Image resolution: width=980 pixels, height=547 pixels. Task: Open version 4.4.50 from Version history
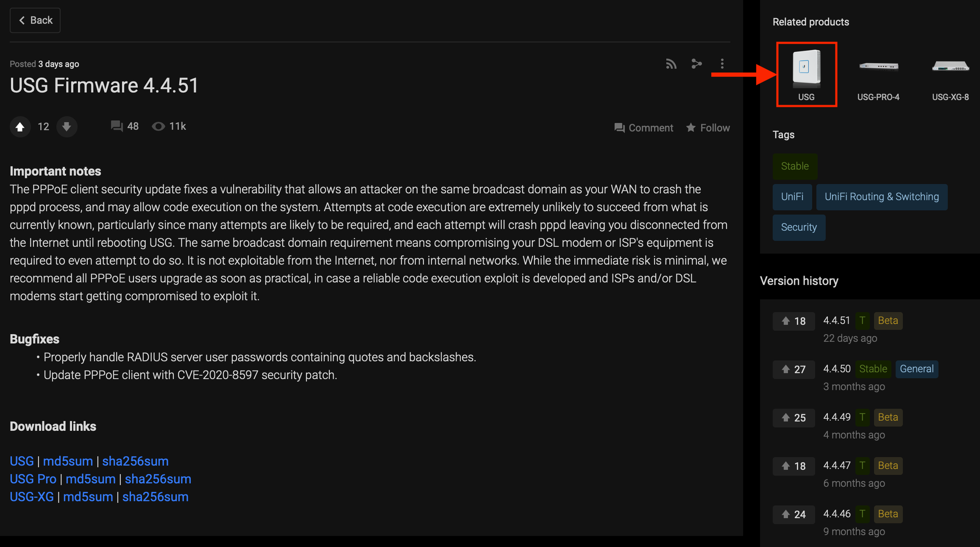click(837, 369)
